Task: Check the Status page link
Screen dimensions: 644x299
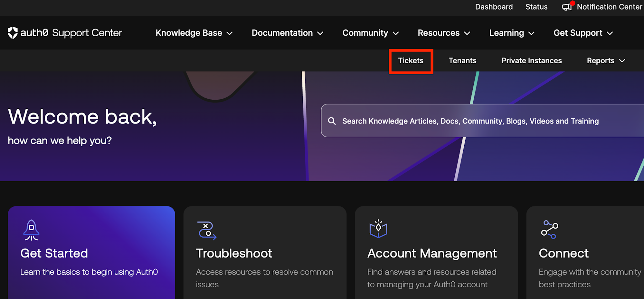Action: coord(536,7)
